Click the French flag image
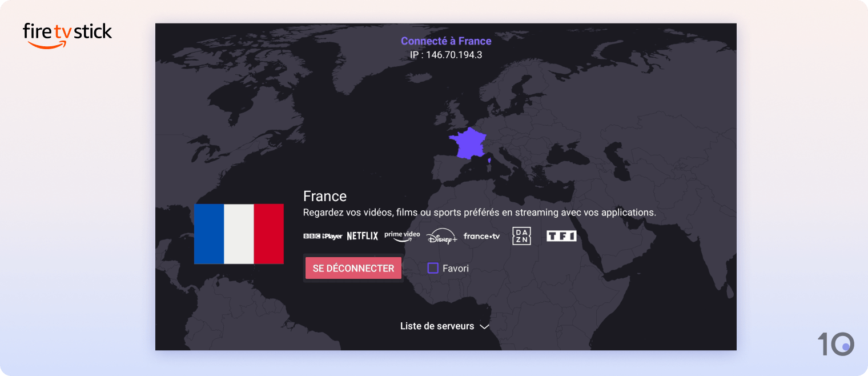 pos(239,234)
